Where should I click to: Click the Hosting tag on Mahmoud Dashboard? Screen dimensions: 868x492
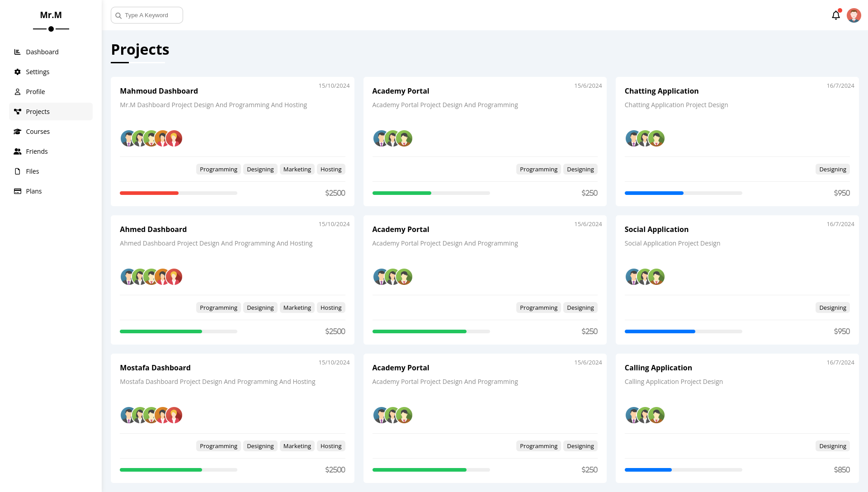(x=330, y=169)
